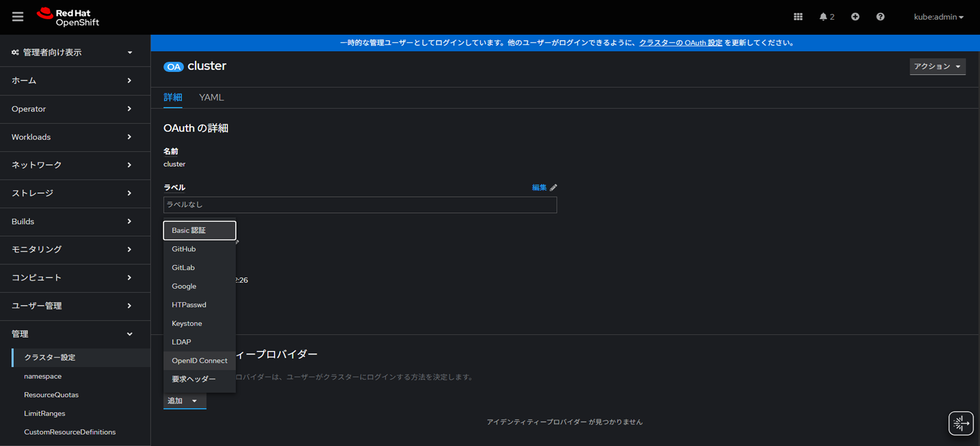The height and width of the screenshot is (446, 980).
Task: Open the hamburger navigation menu
Action: [x=18, y=17]
